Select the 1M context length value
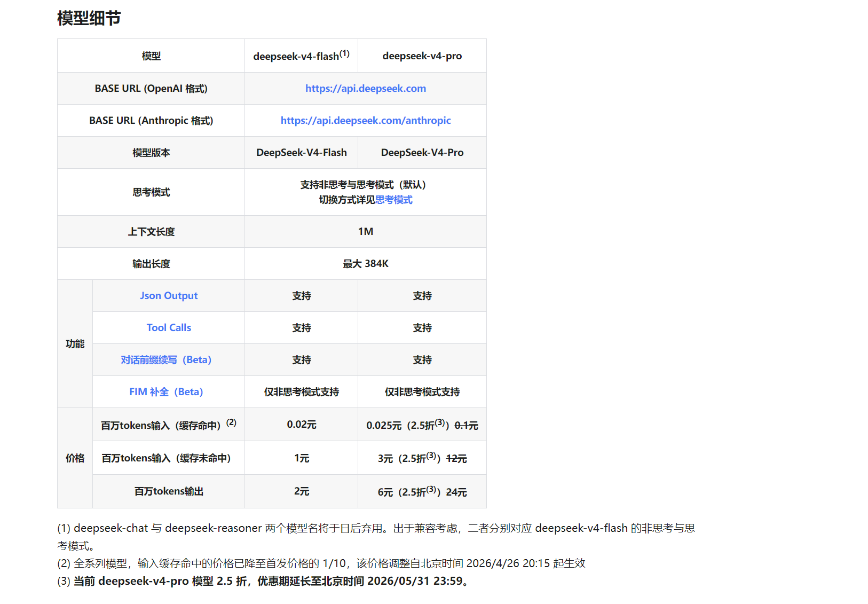Image resolution: width=868 pixels, height=604 pixels. 366,232
